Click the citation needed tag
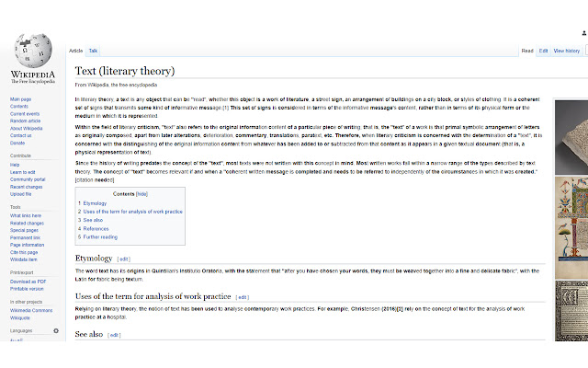The image size is (588, 368). pyautogui.click(x=95, y=180)
